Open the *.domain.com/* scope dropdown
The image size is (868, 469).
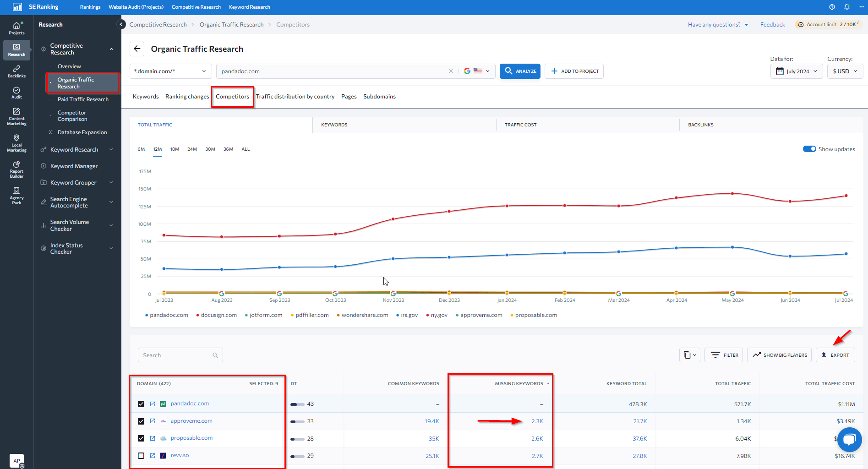170,71
